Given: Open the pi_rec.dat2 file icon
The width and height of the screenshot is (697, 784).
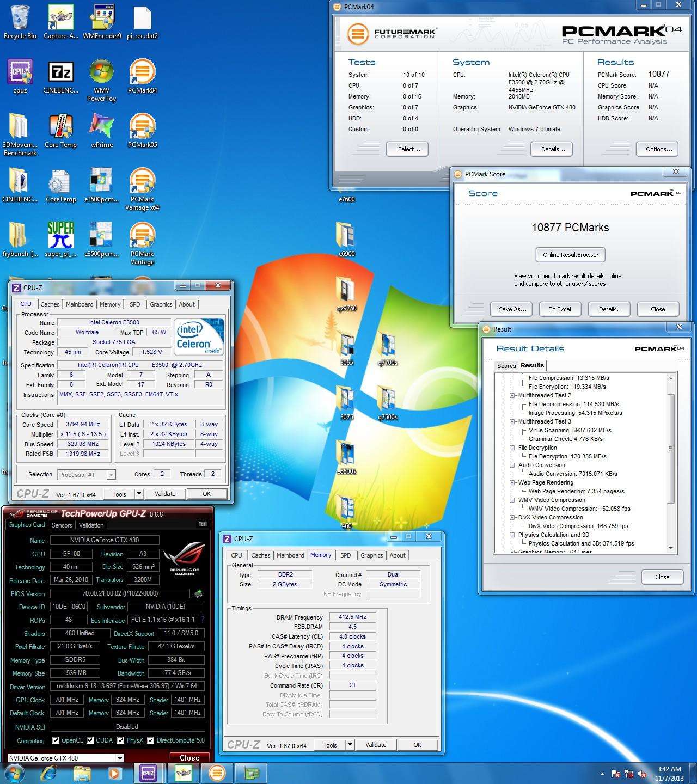Looking at the screenshot, I should pyautogui.click(x=142, y=22).
